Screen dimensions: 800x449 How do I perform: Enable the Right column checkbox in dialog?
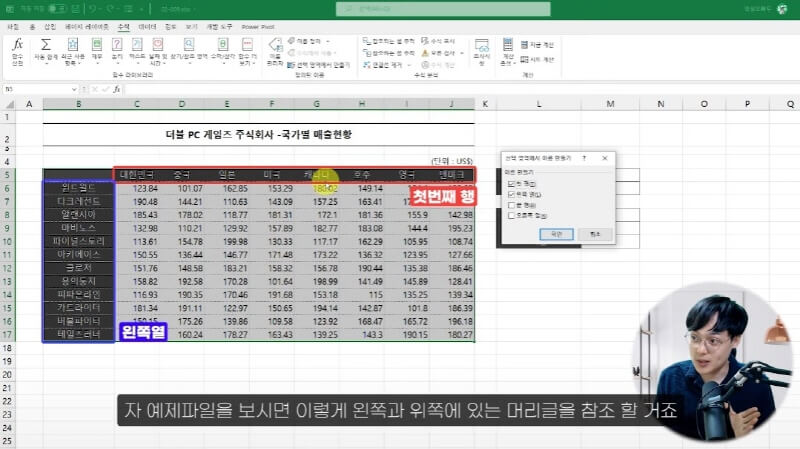coord(511,216)
